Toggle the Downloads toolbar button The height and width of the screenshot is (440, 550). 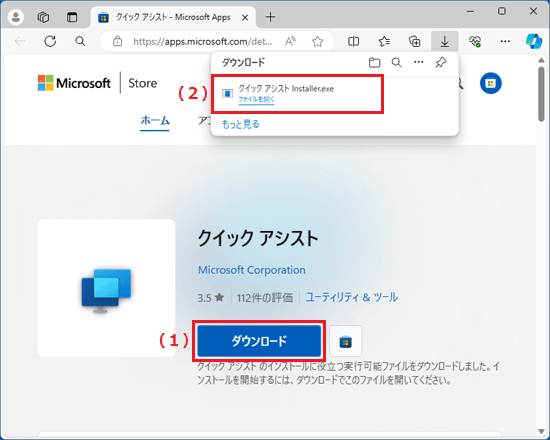(x=444, y=41)
